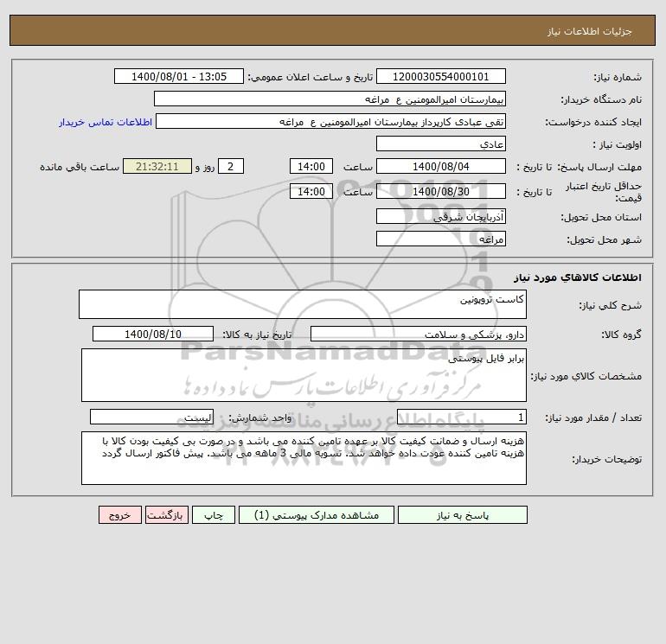Image resolution: width=666 pixels, height=644 pixels.
Task: Click the مشخصات کالای مورد نیاز text area
Action: click(304, 375)
